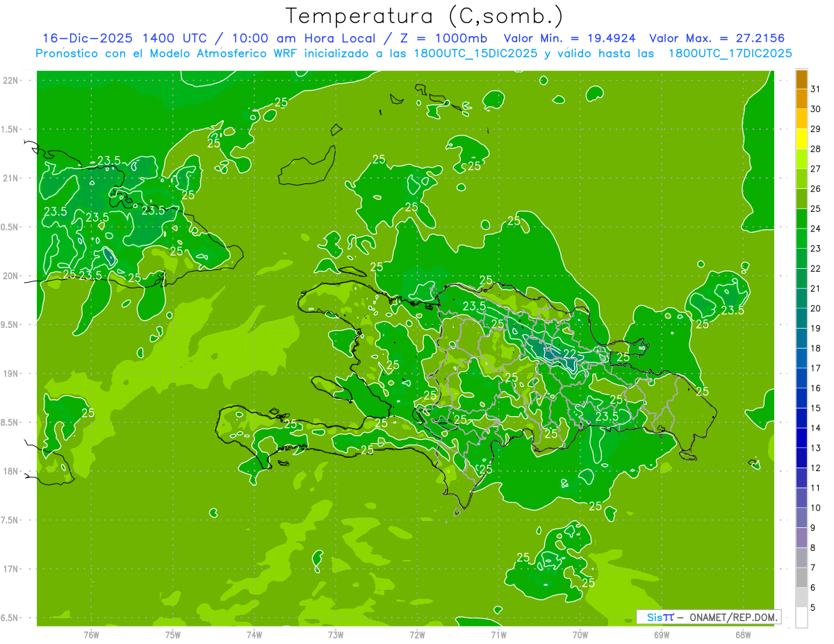The width and height of the screenshot is (834, 644).
Task: Click the '16-Dic-2025 1400 UTC' date text
Action: click(124, 38)
